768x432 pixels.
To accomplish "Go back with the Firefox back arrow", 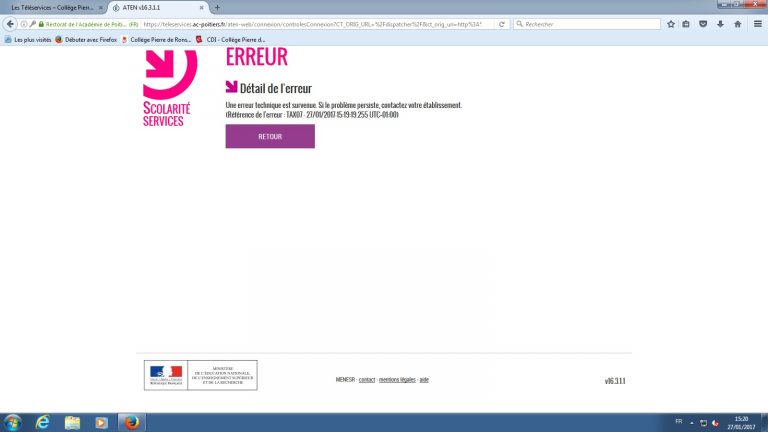I will click(x=10, y=24).
